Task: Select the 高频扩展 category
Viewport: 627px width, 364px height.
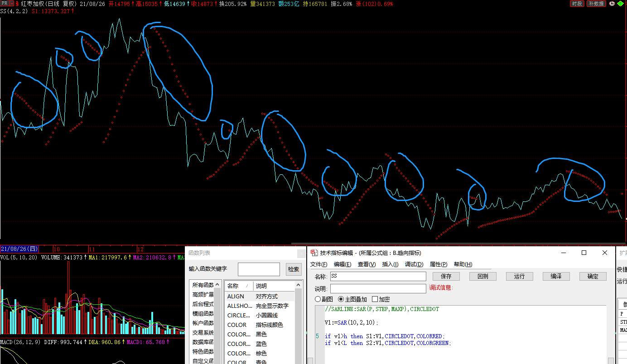Action: pyautogui.click(x=203, y=295)
